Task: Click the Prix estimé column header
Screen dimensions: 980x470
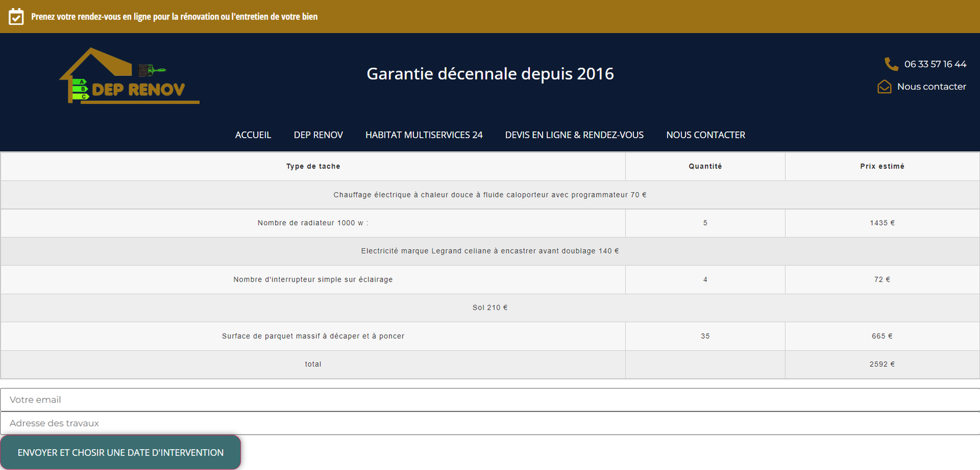Action: pyautogui.click(x=882, y=166)
